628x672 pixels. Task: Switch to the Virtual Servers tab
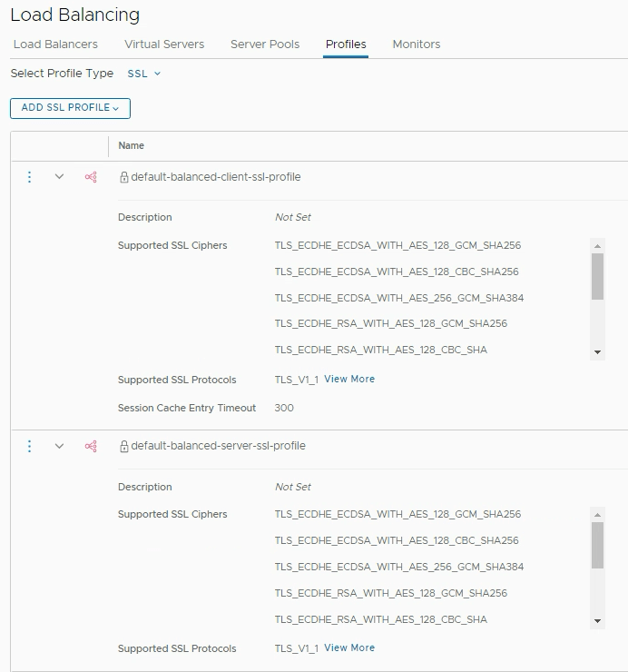[164, 44]
